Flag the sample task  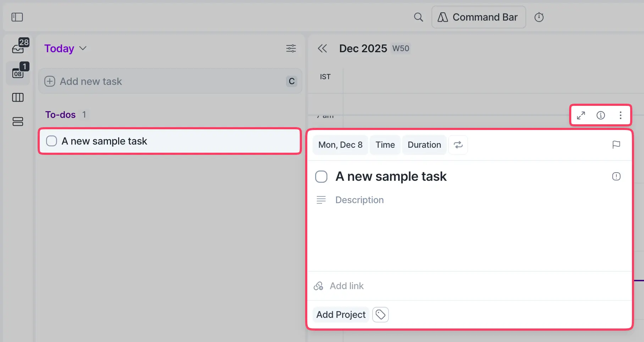click(x=616, y=145)
